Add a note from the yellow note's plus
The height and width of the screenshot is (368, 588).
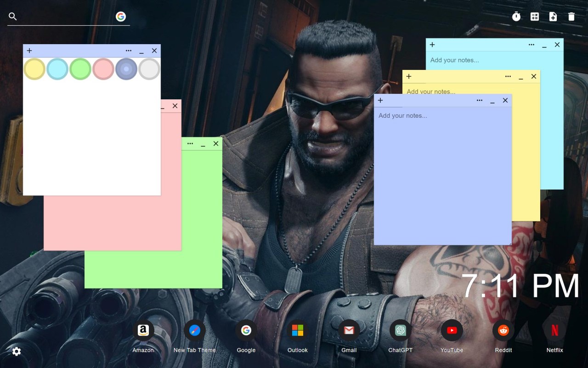click(409, 76)
